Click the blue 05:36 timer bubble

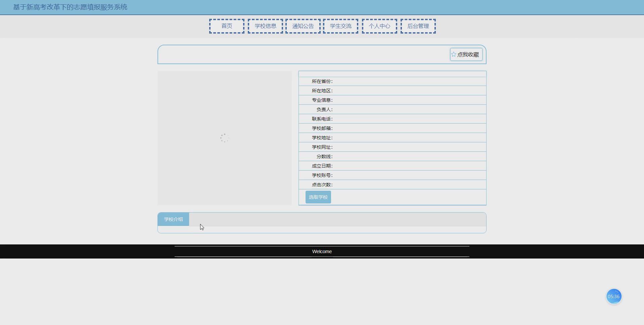point(614,296)
